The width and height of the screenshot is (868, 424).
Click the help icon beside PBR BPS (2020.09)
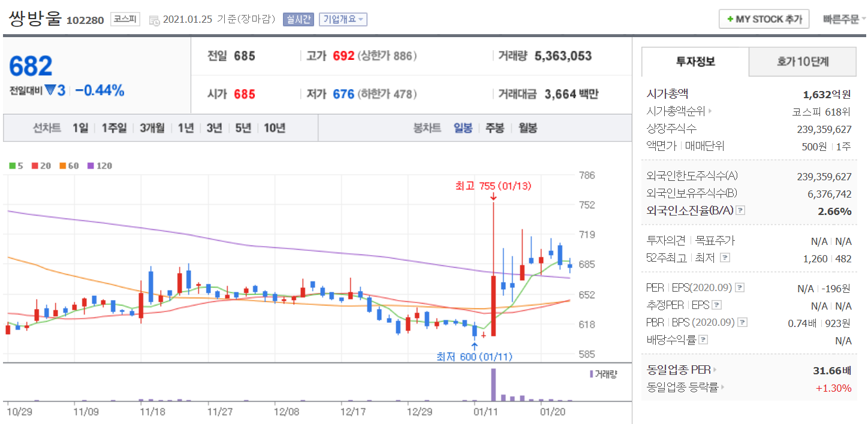[742, 322]
